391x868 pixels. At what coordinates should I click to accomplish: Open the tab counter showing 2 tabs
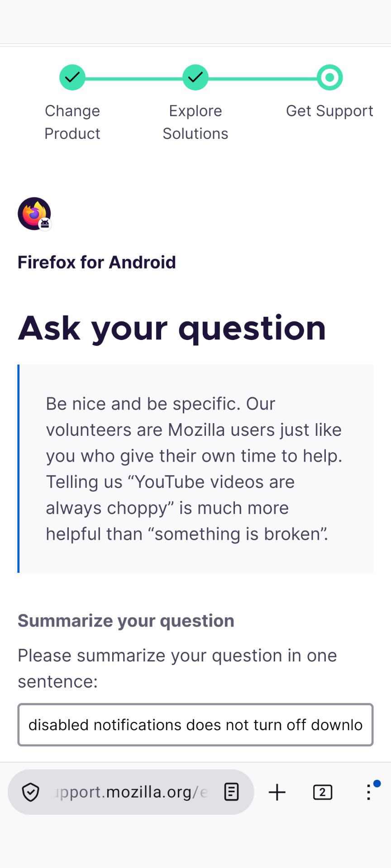323,792
